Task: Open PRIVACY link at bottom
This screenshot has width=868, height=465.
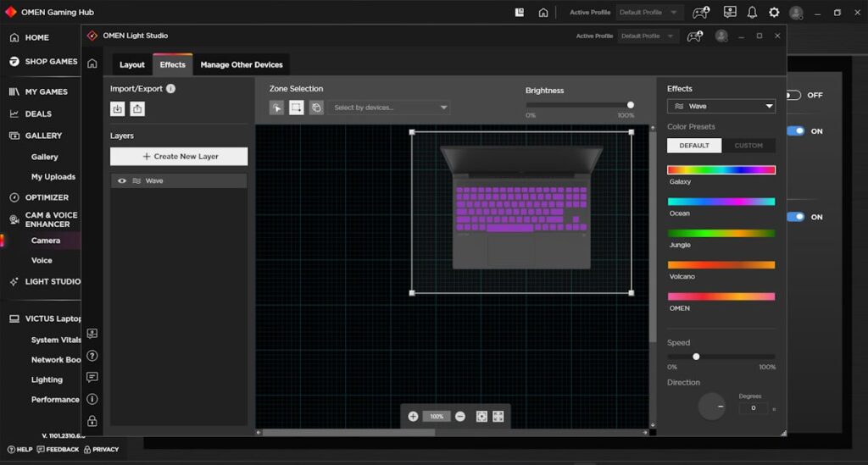Action: click(x=102, y=450)
